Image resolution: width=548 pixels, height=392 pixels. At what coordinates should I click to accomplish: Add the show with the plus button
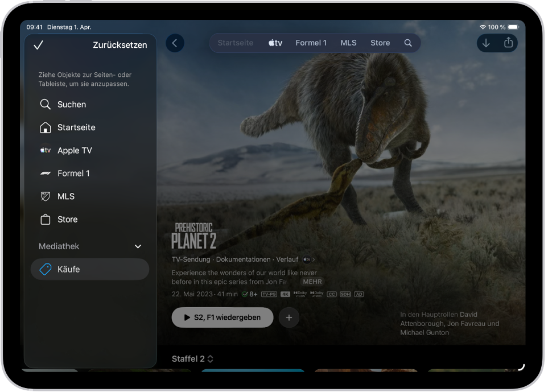[x=289, y=317]
